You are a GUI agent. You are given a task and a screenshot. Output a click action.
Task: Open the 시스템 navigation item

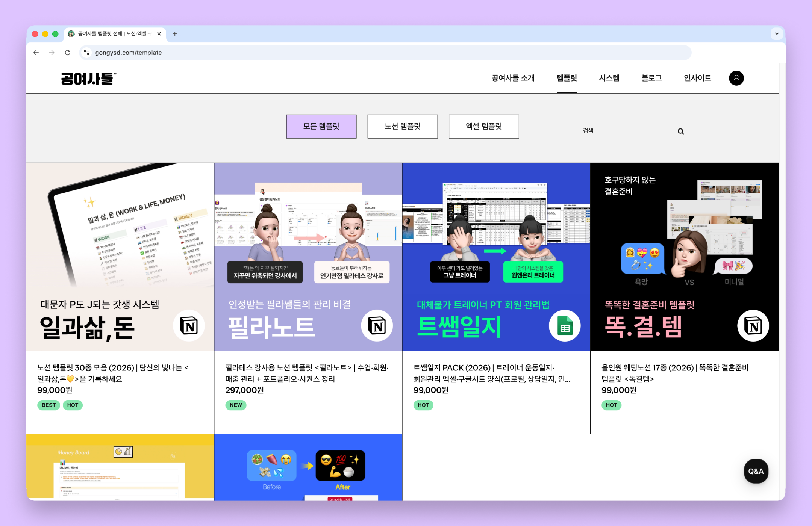pyautogui.click(x=609, y=78)
